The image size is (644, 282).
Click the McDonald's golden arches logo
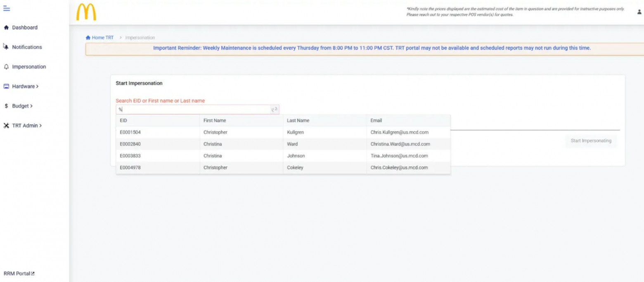86,12
